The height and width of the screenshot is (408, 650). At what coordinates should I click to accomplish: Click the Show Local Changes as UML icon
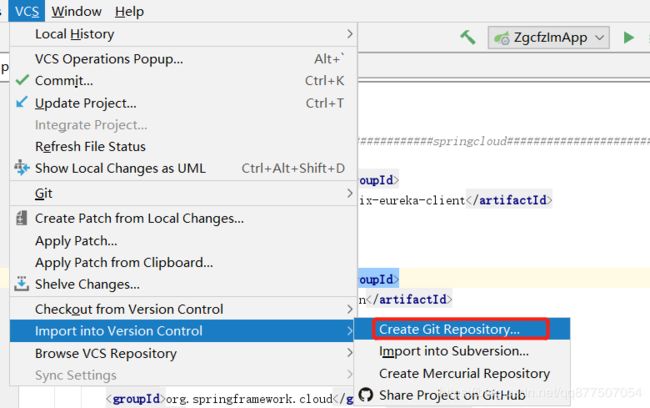[x=22, y=168]
